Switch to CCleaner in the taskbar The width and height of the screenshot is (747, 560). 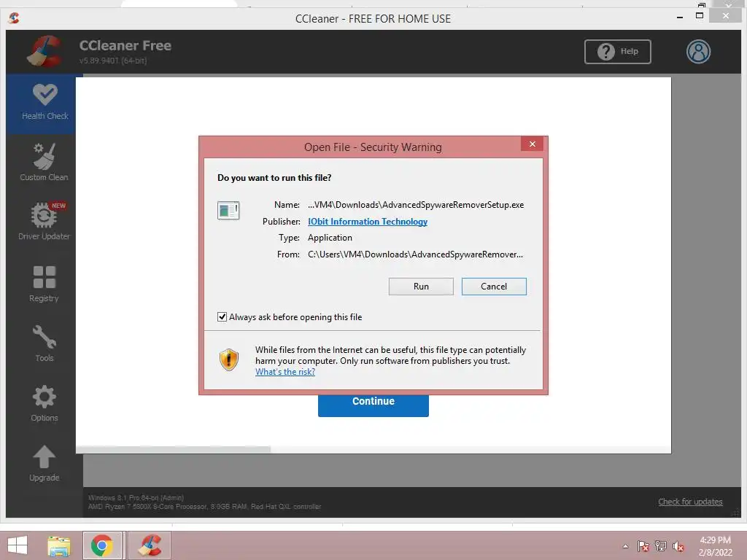click(x=149, y=545)
